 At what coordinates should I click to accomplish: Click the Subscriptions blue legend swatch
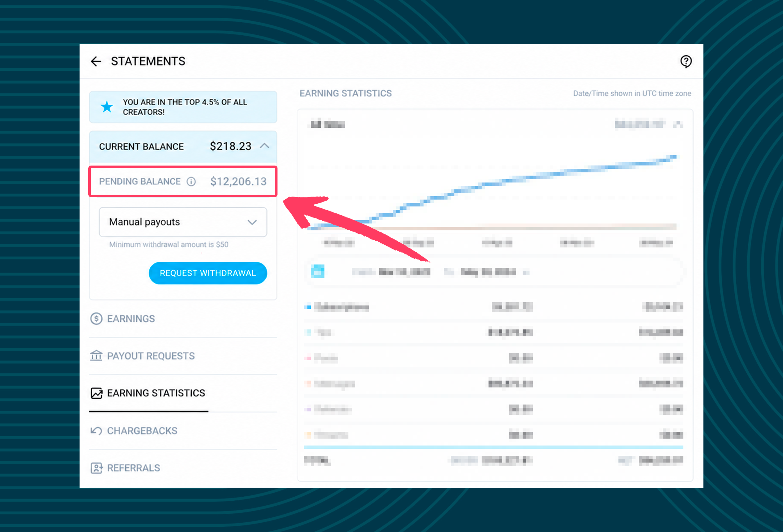click(x=307, y=307)
